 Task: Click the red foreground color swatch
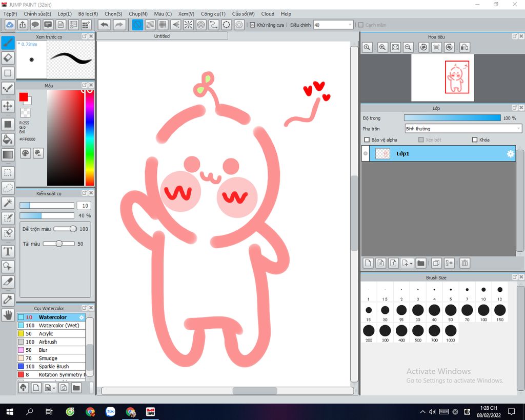coord(24,97)
